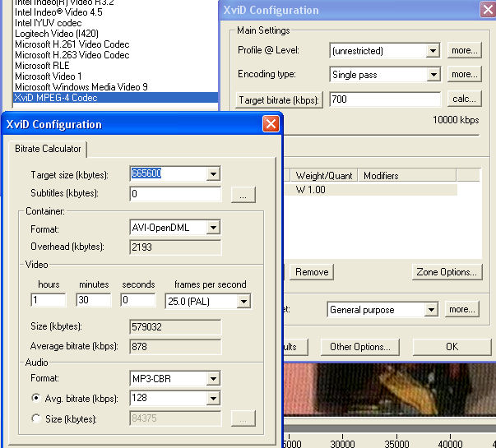The width and height of the screenshot is (496, 448).
Task: Open Other Options
Action: [x=360, y=347]
